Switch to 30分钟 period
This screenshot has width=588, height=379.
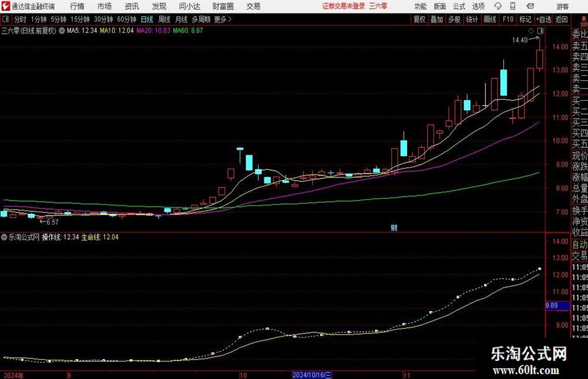[103, 19]
